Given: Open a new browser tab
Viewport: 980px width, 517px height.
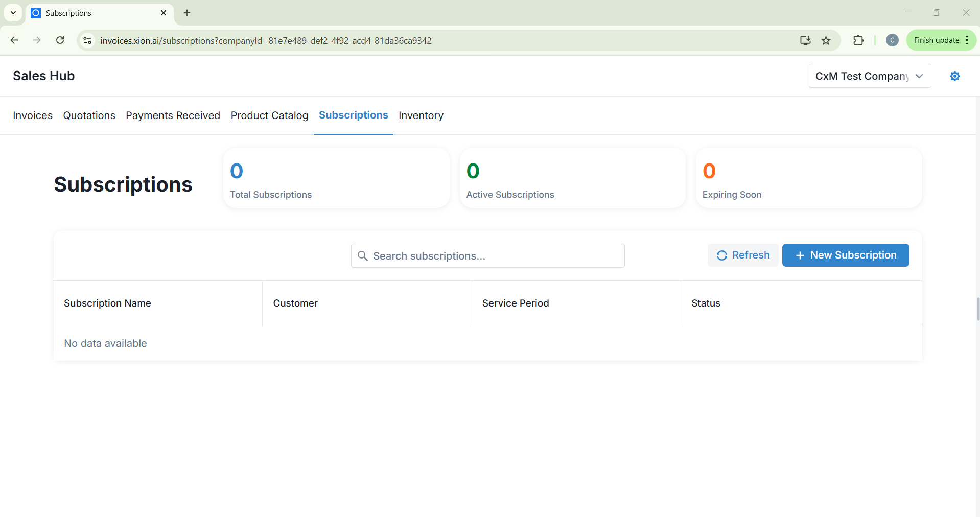Looking at the screenshot, I should click(187, 13).
